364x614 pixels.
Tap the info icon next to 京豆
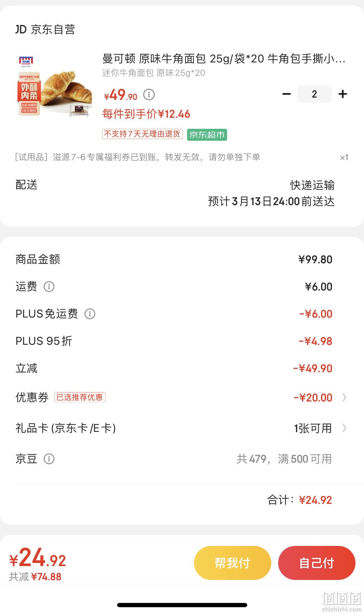(x=49, y=459)
